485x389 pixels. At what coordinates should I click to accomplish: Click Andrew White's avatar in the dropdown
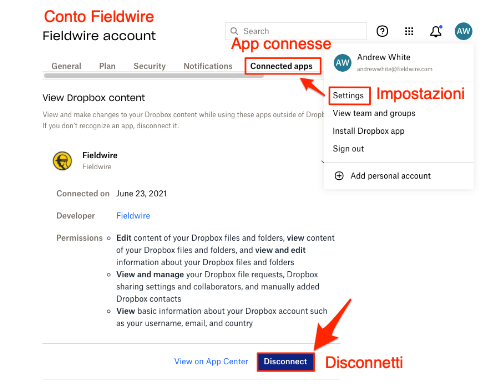(x=342, y=63)
